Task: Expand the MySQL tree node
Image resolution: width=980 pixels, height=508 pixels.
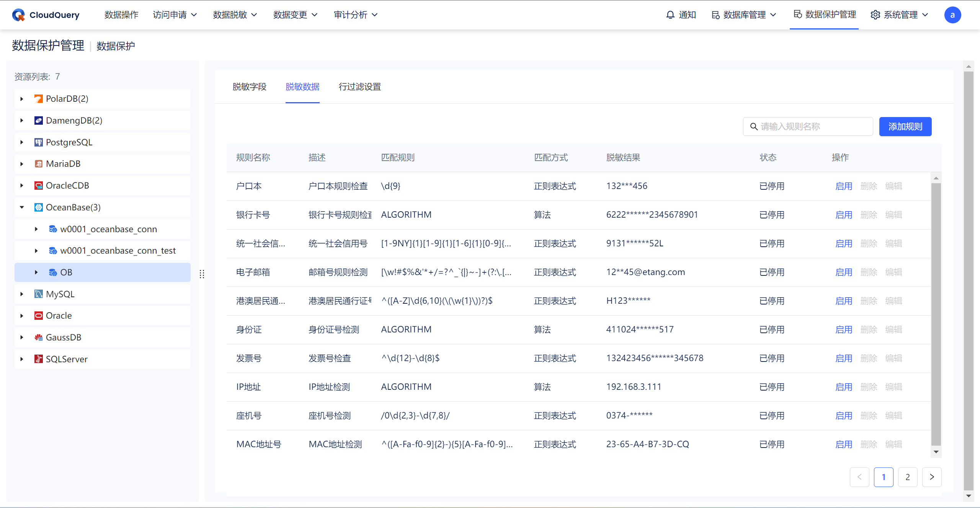Action: (x=22, y=294)
